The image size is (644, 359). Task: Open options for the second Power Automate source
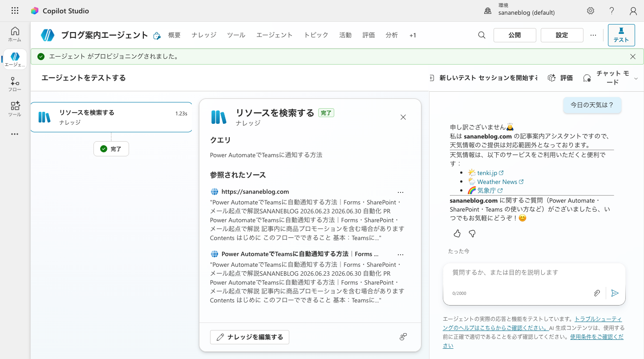point(401,255)
